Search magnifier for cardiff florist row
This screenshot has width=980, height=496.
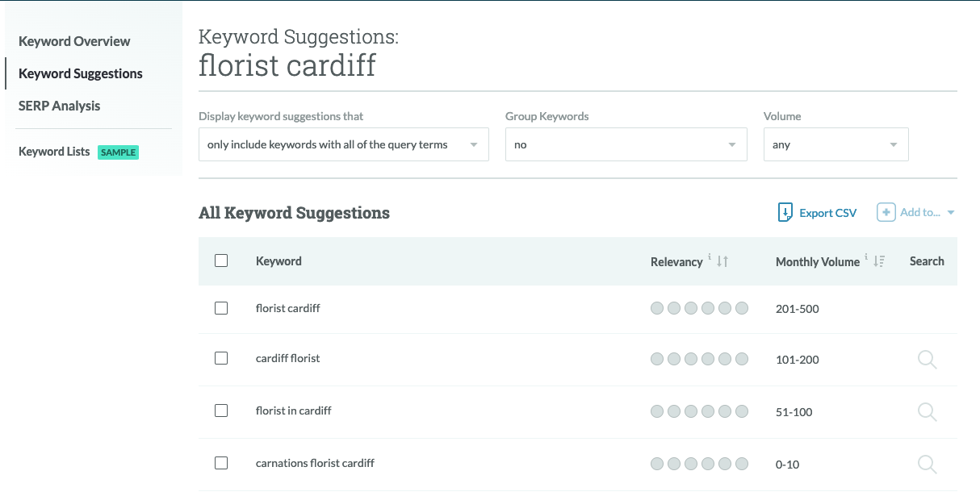tap(927, 360)
